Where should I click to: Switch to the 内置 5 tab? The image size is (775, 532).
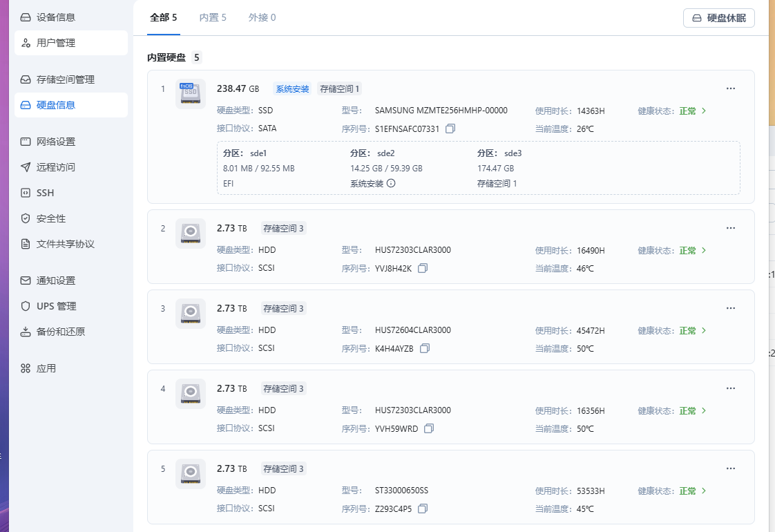click(x=213, y=17)
